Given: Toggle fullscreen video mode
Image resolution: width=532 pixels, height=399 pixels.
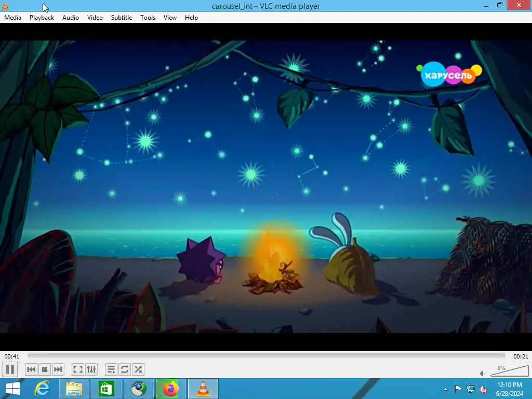Looking at the screenshot, I should (x=78, y=369).
